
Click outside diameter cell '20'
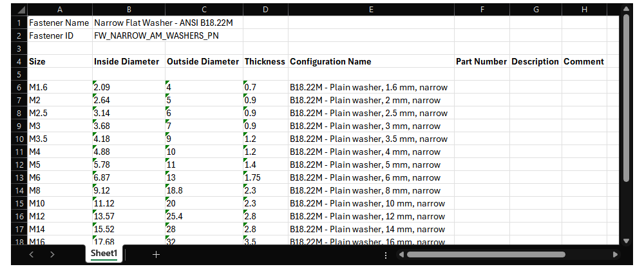[204, 204]
